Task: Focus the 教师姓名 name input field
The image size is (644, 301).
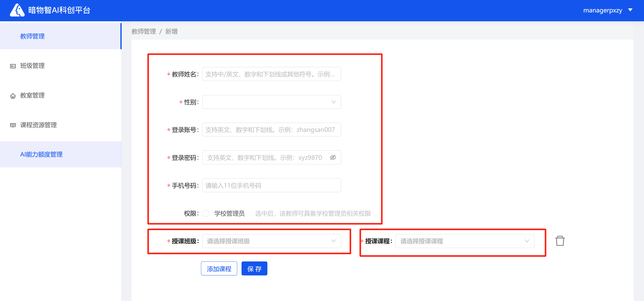Action: pos(271,74)
